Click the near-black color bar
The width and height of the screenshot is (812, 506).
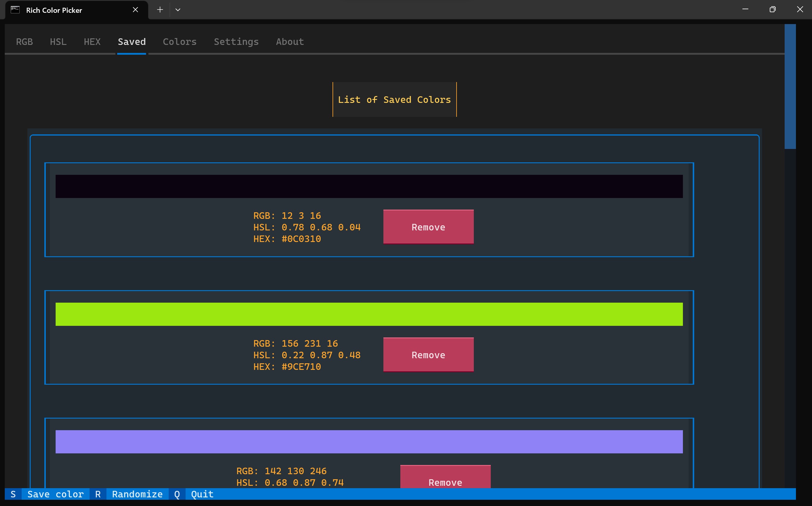pyautogui.click(x=369, y=186)
